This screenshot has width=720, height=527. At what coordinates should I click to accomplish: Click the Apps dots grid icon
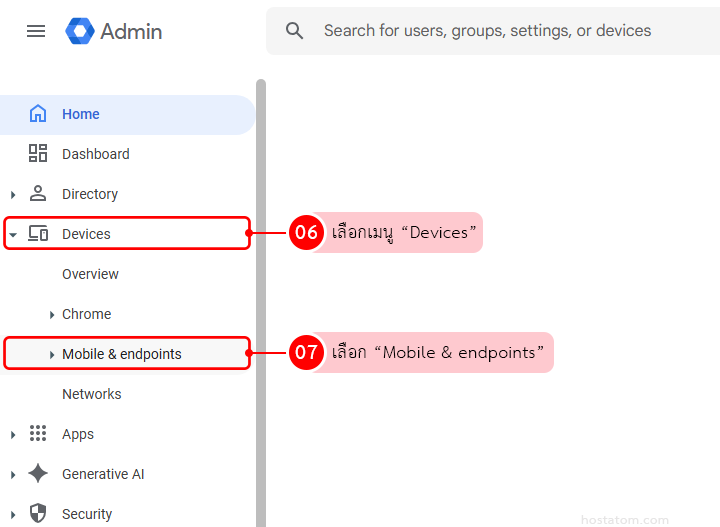tap(38, 434)
